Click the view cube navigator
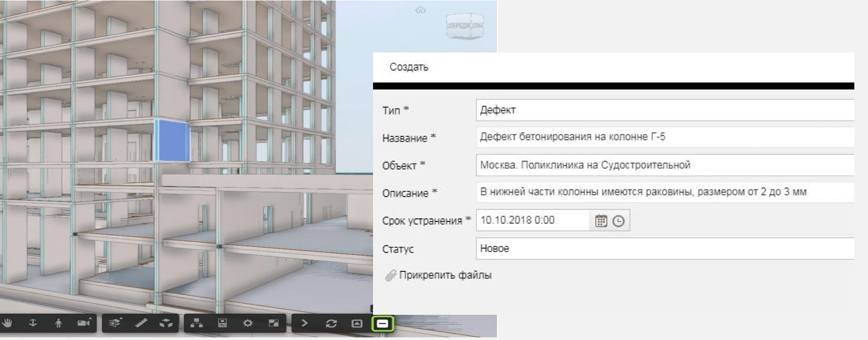The image size is (868, 340). (465, 26)
